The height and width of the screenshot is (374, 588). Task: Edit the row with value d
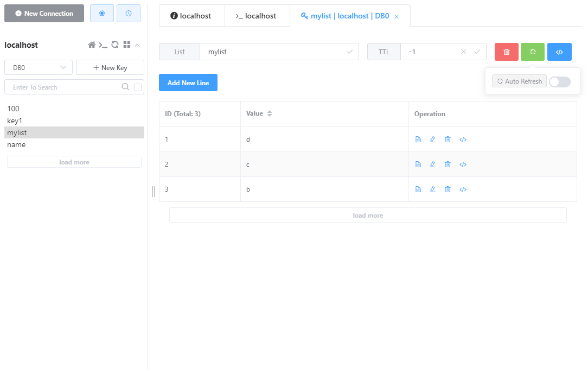click(x=433, y=140)
